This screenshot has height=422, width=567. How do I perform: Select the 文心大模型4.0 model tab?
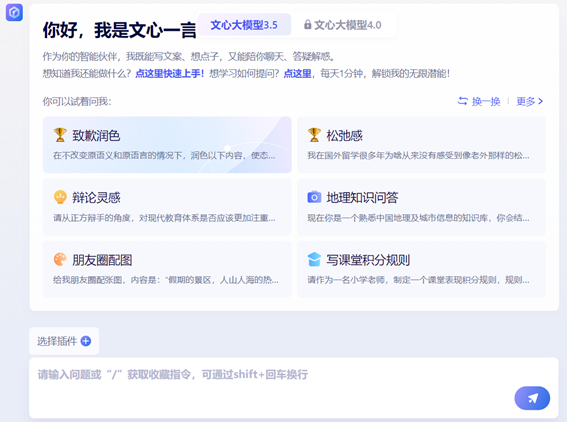point(343,25)
